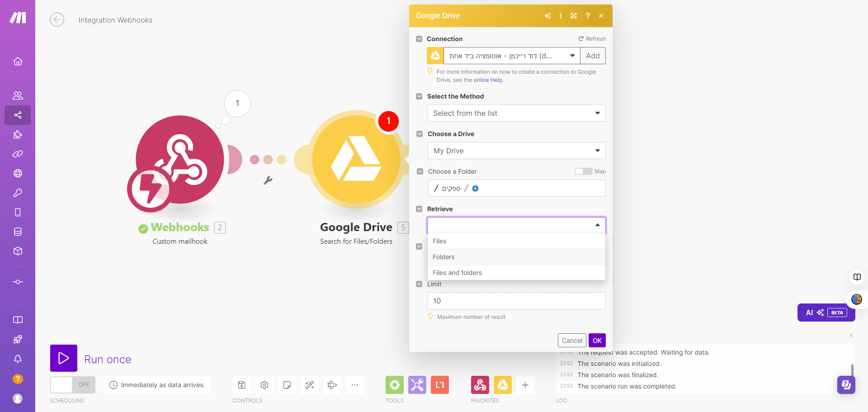Add a favorite module with plus
This screenshot has width=868, height=412.
(x=525, y=385)
